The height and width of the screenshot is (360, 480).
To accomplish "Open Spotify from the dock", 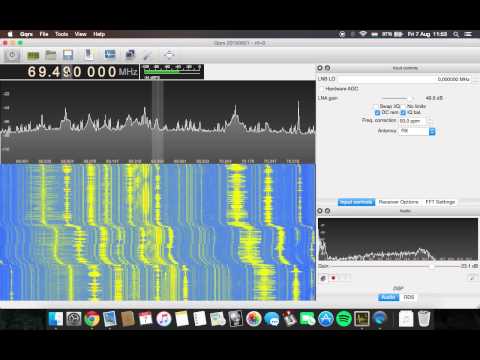I will (x=344, y=319).
